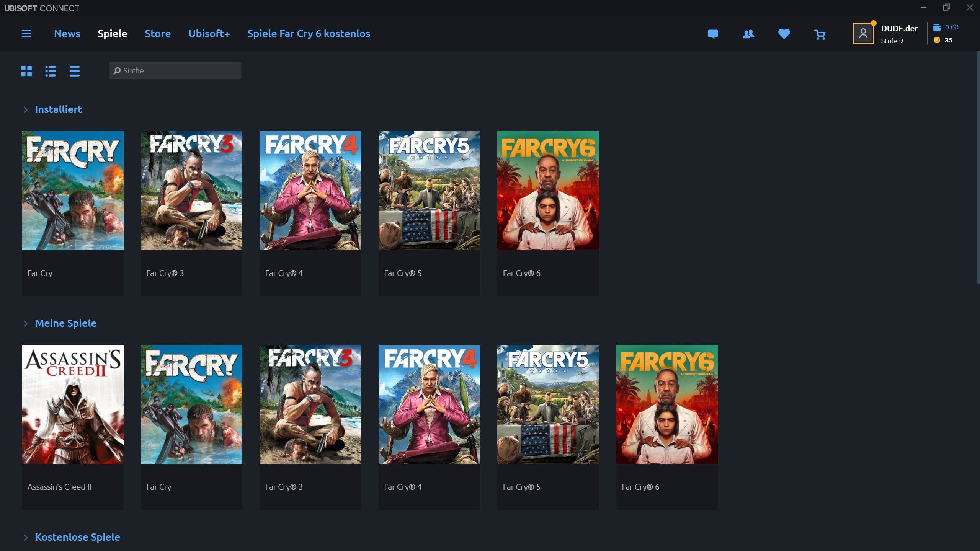Open Far Cry 4 cover in Meine Spiele
Viewport: 980px width, 551px height.
coord(429,404)
